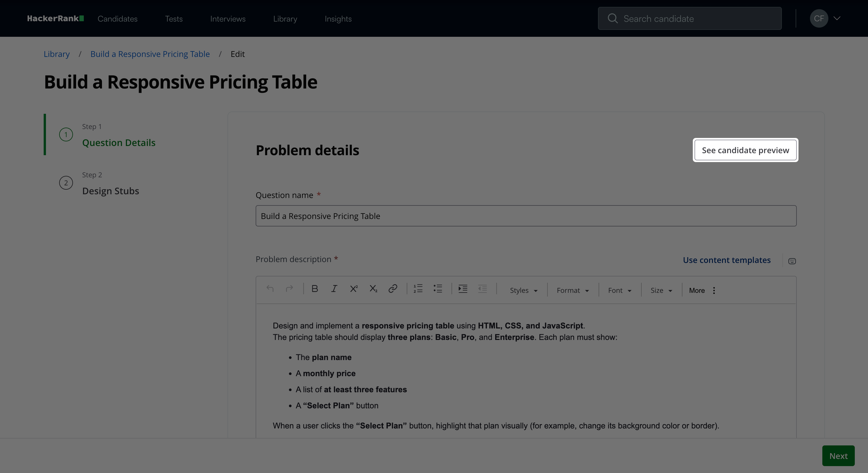The height and width of the screenshot is (473, 868).
Task: Insert a bulleted list
Action: tap(437, 289)
